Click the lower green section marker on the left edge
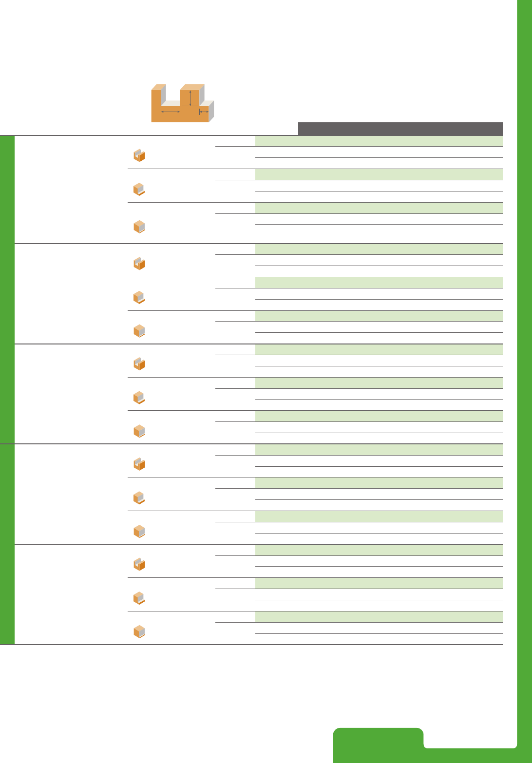Screen dimensions: 532x763 tap(7, 544)
